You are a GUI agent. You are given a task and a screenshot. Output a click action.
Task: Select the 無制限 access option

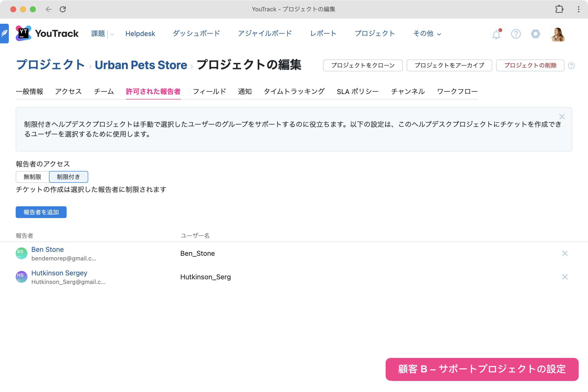[33, 177]
